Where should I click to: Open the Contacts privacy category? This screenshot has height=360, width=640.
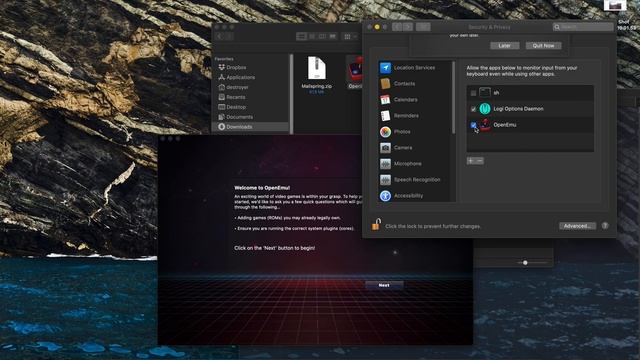416,84
